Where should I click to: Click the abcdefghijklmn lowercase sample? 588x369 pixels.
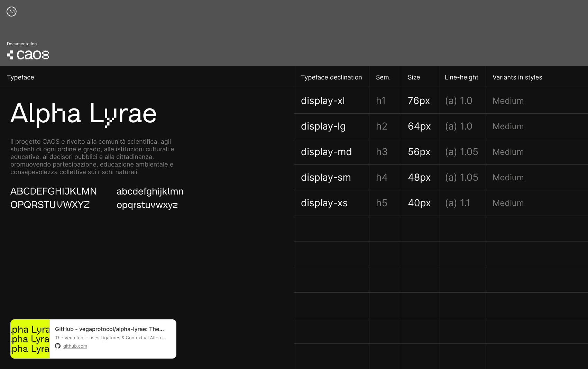click(x=150, y=191)
